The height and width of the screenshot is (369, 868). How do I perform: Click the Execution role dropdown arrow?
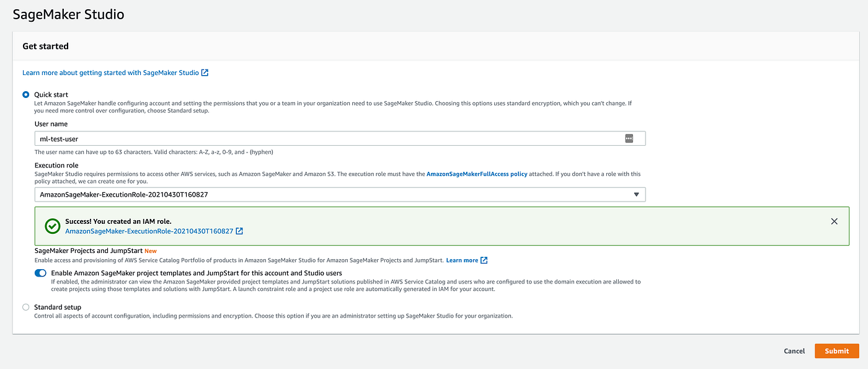click(635, 195)
